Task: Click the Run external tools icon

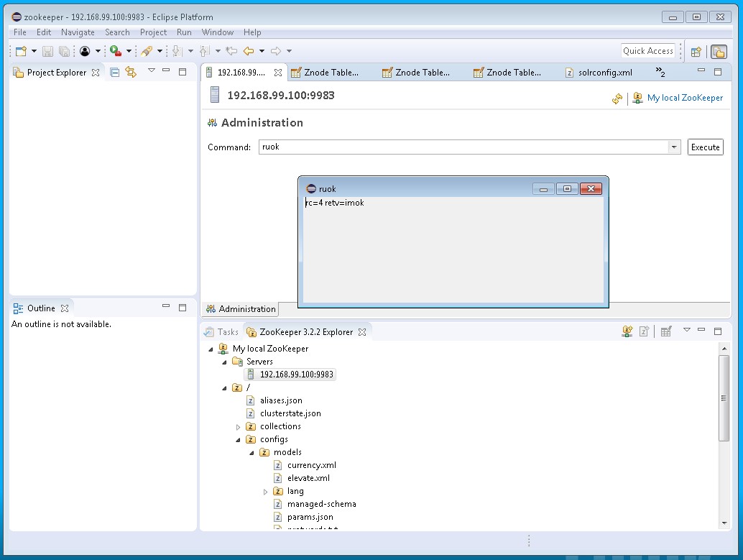Action: click(x=115, y=51)
